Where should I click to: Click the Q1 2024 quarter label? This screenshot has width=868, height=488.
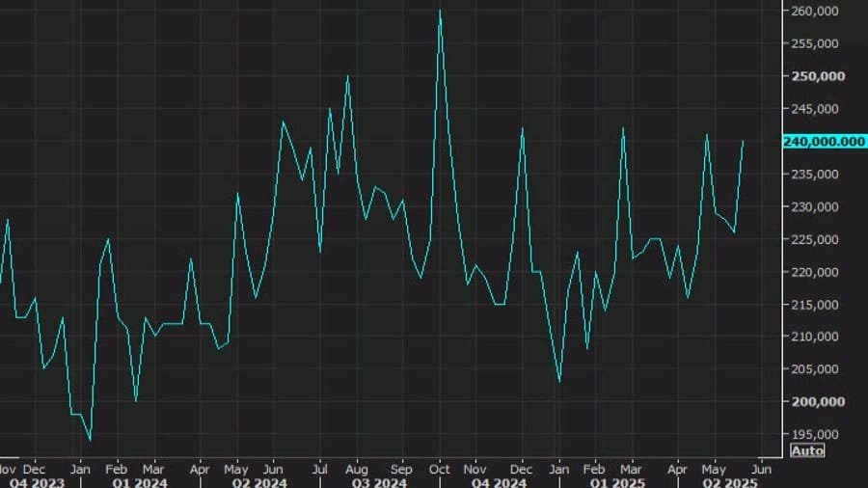[x=140, y=482]
